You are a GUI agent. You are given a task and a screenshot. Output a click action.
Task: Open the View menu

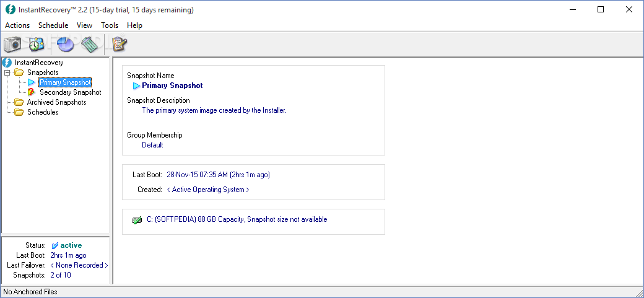[85, 25]
